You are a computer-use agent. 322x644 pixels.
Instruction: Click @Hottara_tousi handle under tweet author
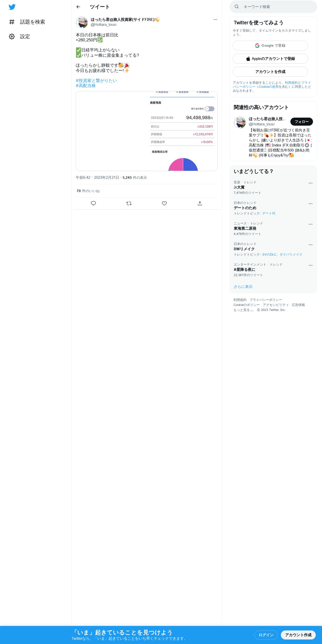(104, 25)
